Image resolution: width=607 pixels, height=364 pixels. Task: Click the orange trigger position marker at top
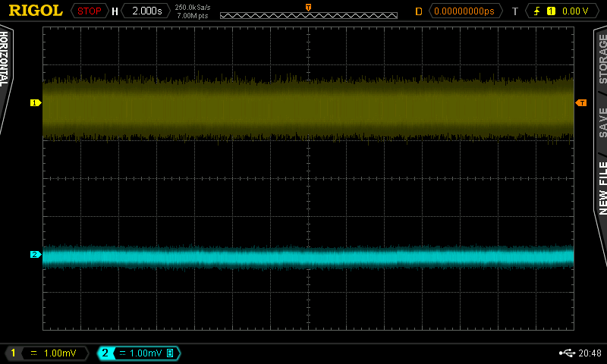pyautogui.click(x=308, y=6)
